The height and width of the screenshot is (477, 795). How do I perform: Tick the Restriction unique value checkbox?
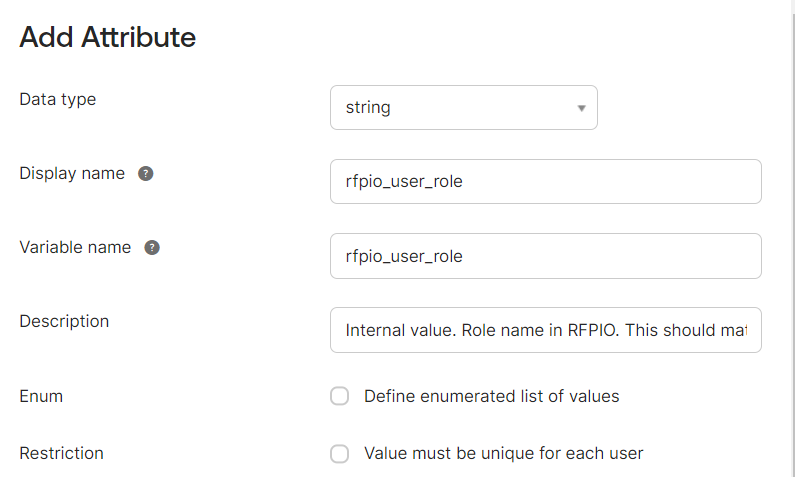coord(340,453)
